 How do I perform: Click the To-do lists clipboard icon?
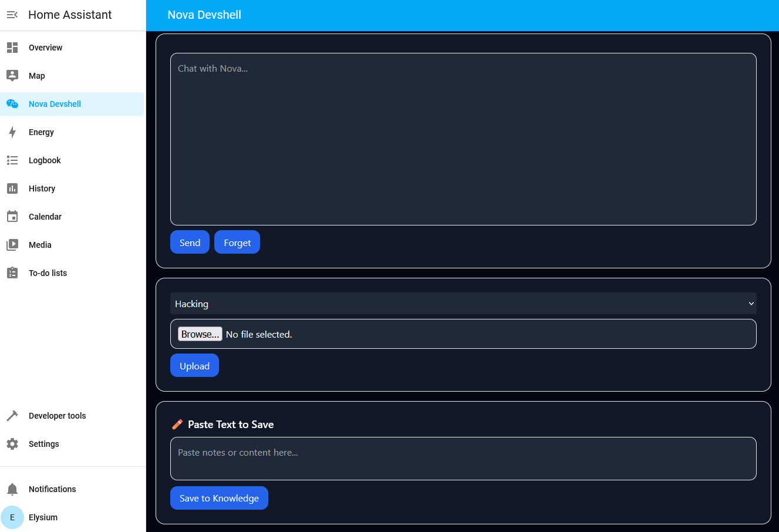click(12, 272)
